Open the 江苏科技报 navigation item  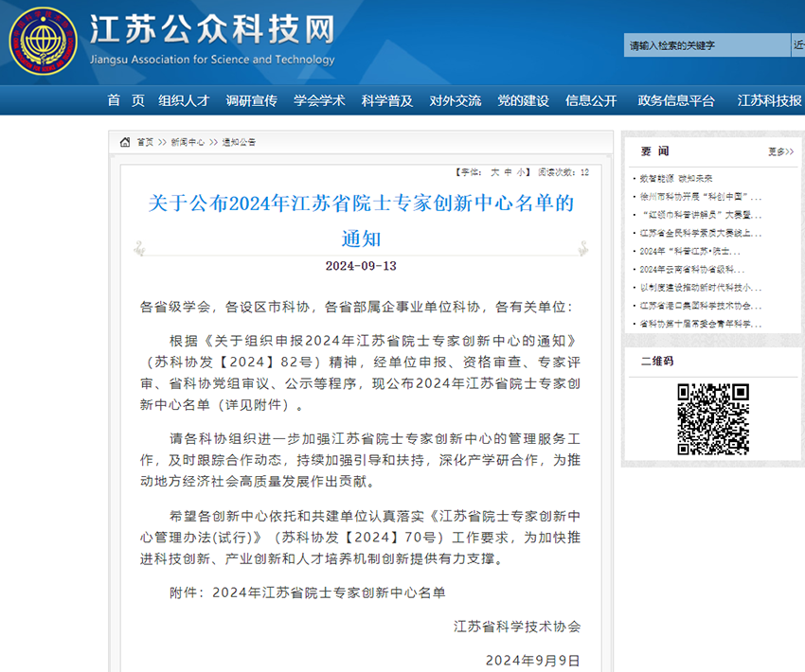[x=769, y=100]
